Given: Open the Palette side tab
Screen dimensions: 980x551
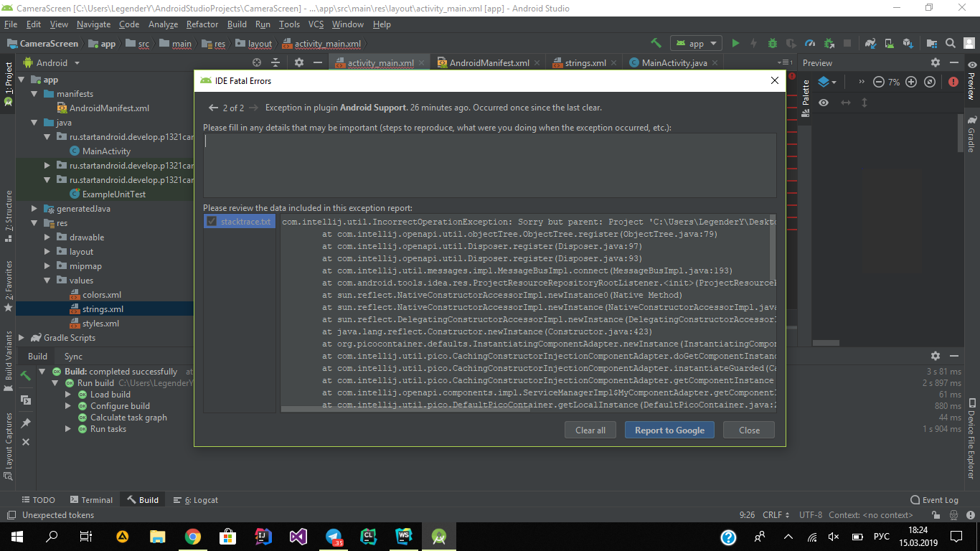Looking at the screenshot, I should point(805,98).
